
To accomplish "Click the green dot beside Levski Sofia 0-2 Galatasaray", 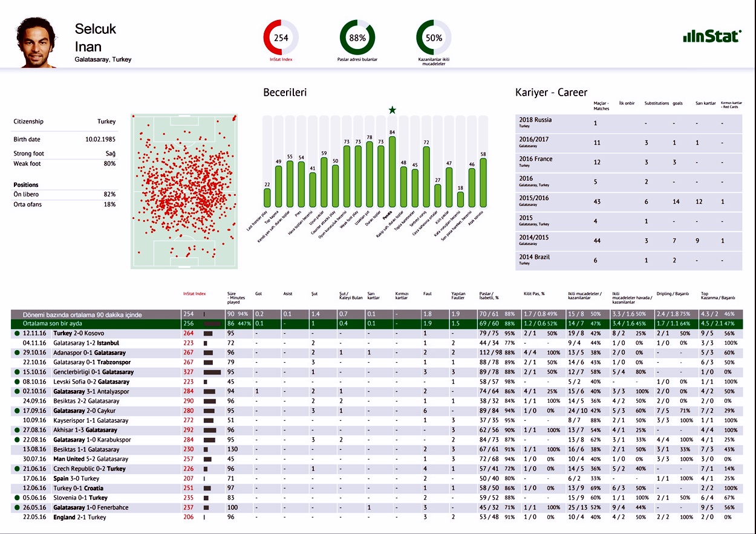I will click(18, 382).
